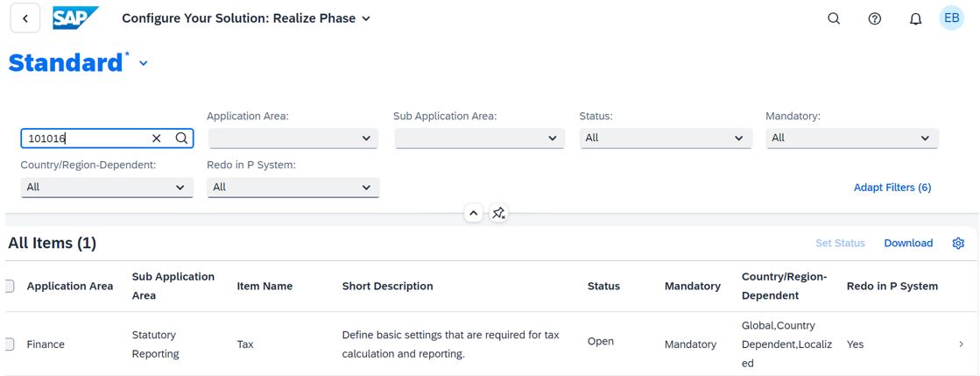Tick the select-all checkbox in table header
Viewport: 980px width, 376px height.
[9, 286]
